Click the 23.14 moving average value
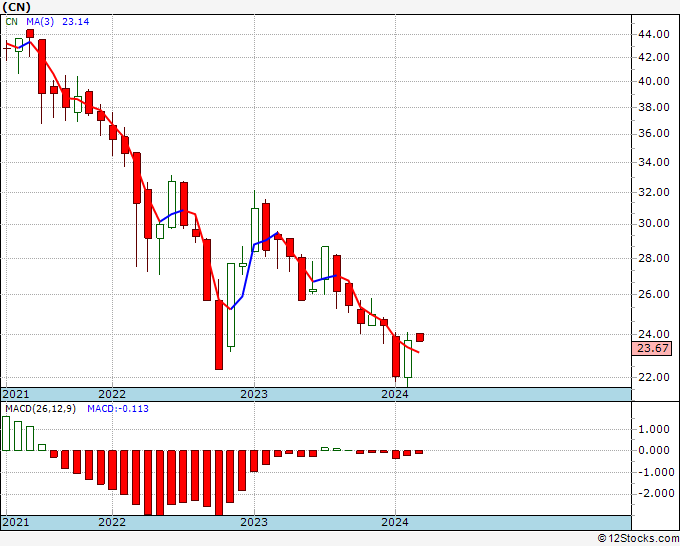The width and height of the screenshot is (680, 546). click(75, 22)
